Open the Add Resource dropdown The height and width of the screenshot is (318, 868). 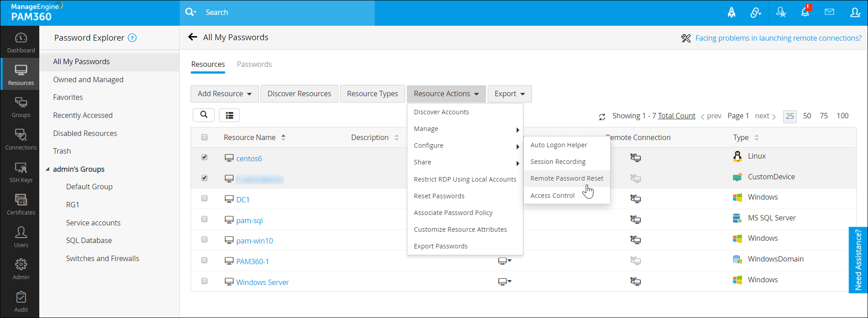pyautogui.click(x=224, y=94)
